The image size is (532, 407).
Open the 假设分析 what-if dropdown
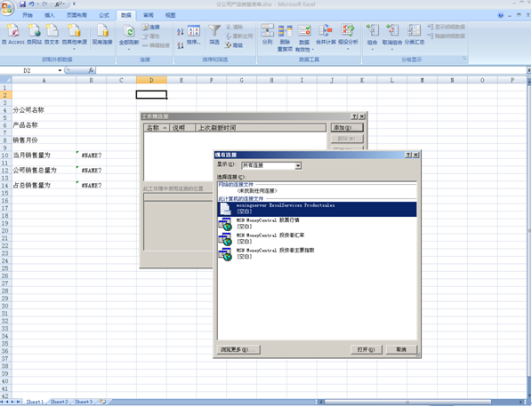tap(348, 50)
